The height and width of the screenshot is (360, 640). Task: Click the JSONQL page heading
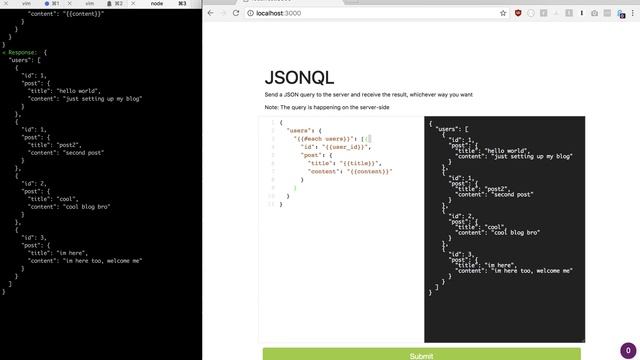point(299,78)
